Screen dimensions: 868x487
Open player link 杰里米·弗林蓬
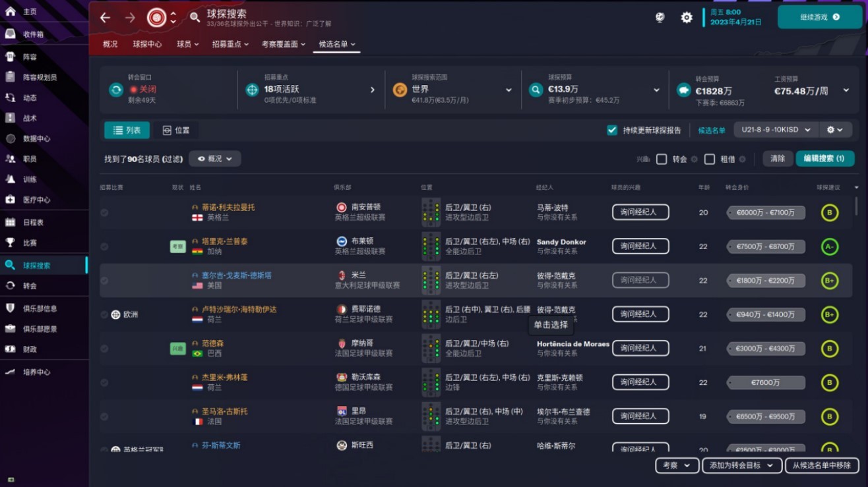tap(225, 378)
